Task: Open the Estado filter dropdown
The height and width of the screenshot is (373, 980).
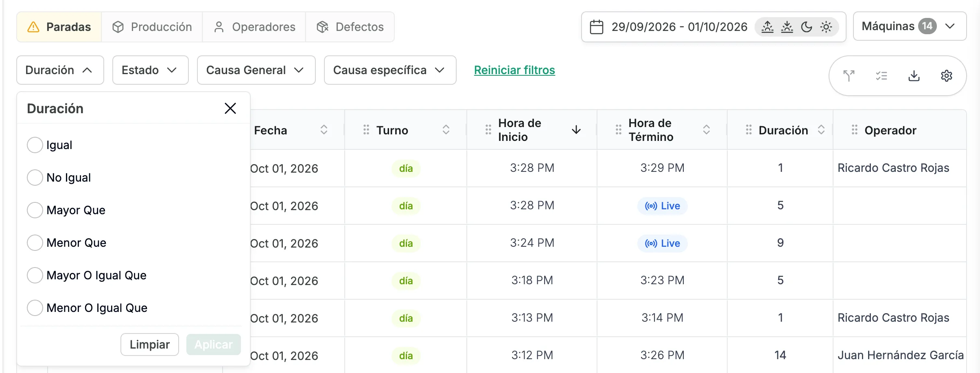Action: click(151, 70)
